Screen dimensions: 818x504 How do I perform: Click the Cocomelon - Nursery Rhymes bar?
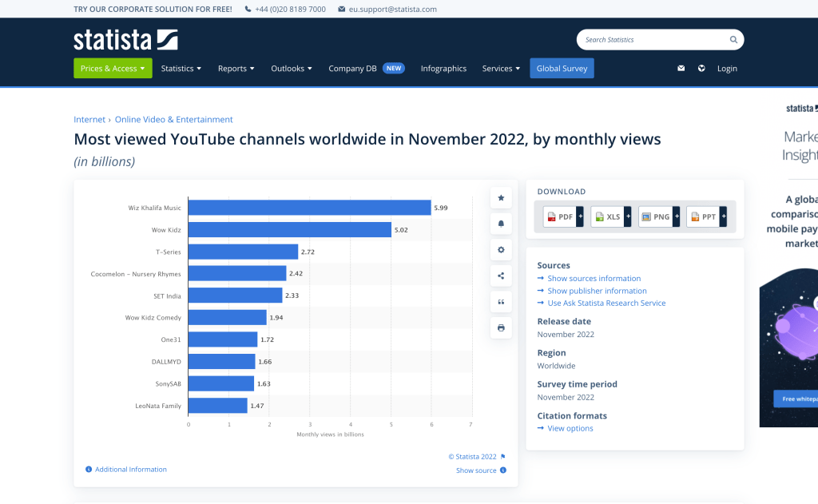pos(237,273)
